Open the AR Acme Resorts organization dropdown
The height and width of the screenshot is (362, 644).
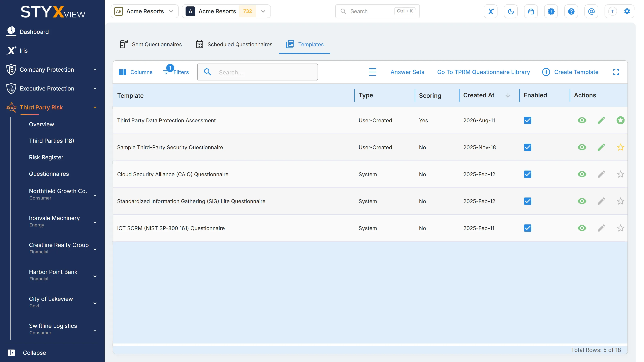click(144, 11)
